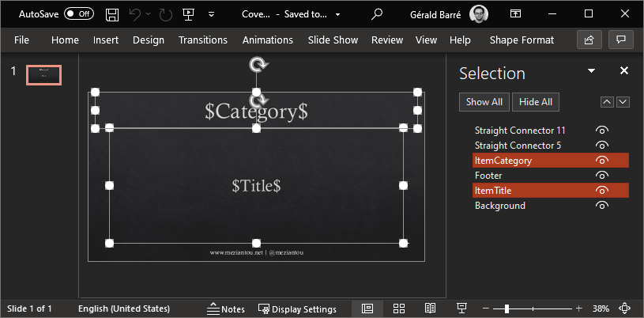Image resolution: width=644 pixels, height=318 pixels.
Task: Open the file name saved-location dropdown
Action: [338, 14]
